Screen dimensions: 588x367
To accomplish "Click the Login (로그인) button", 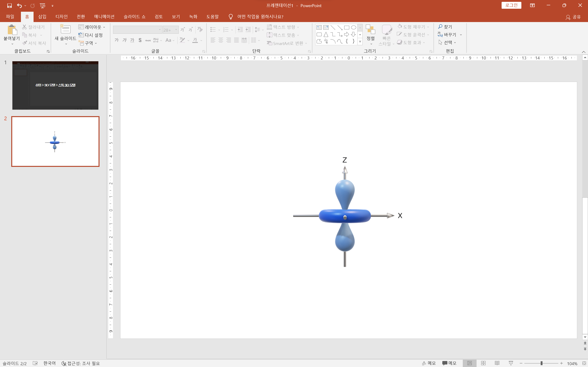I will pyautogui.click(x=511, y=5).
